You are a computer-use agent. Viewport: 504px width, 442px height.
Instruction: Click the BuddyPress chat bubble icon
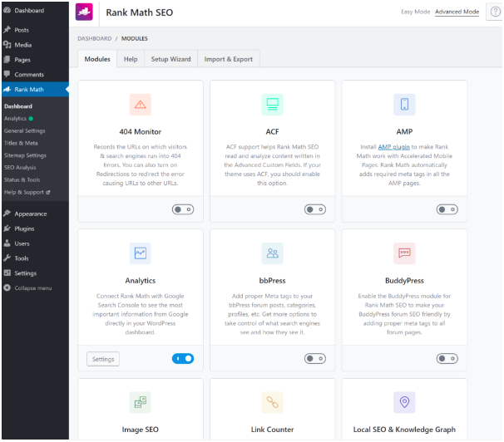coord(404,253)
